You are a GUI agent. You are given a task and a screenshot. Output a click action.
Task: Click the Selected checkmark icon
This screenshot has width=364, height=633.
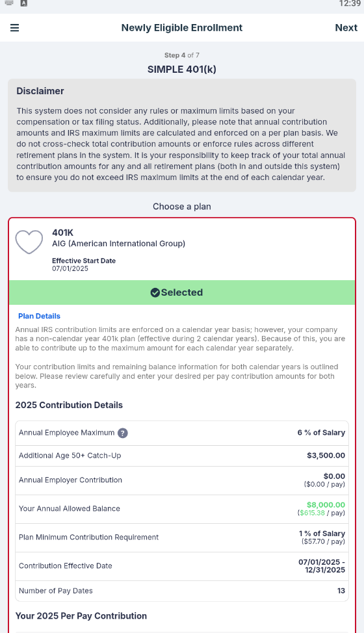pos(155,292)
